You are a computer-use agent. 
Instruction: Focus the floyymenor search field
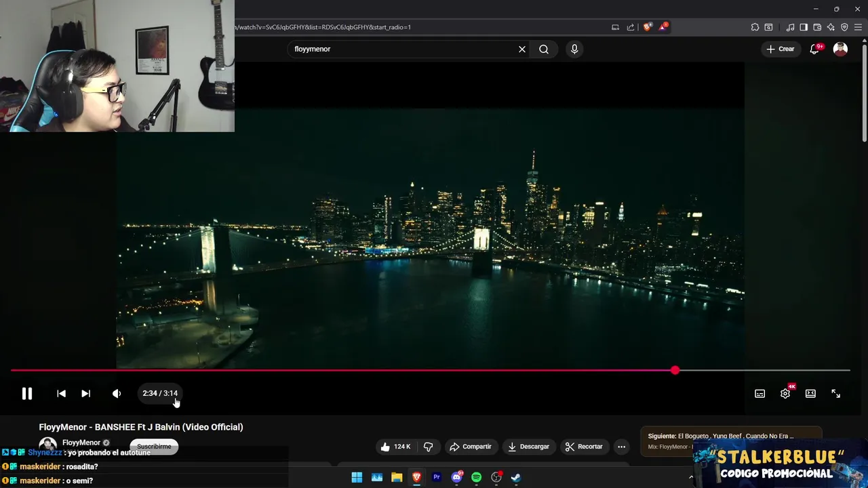[403, 49]
